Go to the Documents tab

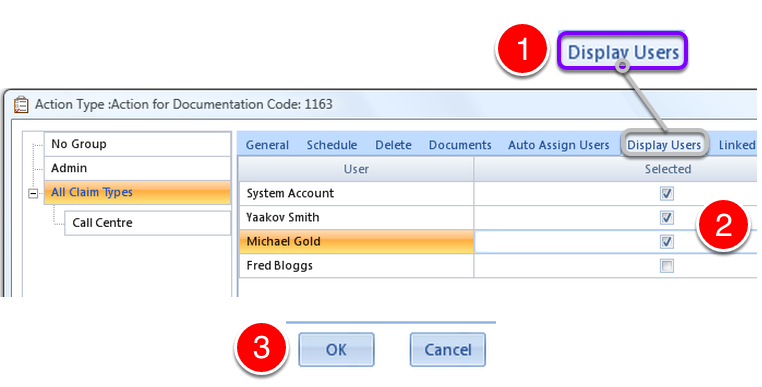coord(460,145)
